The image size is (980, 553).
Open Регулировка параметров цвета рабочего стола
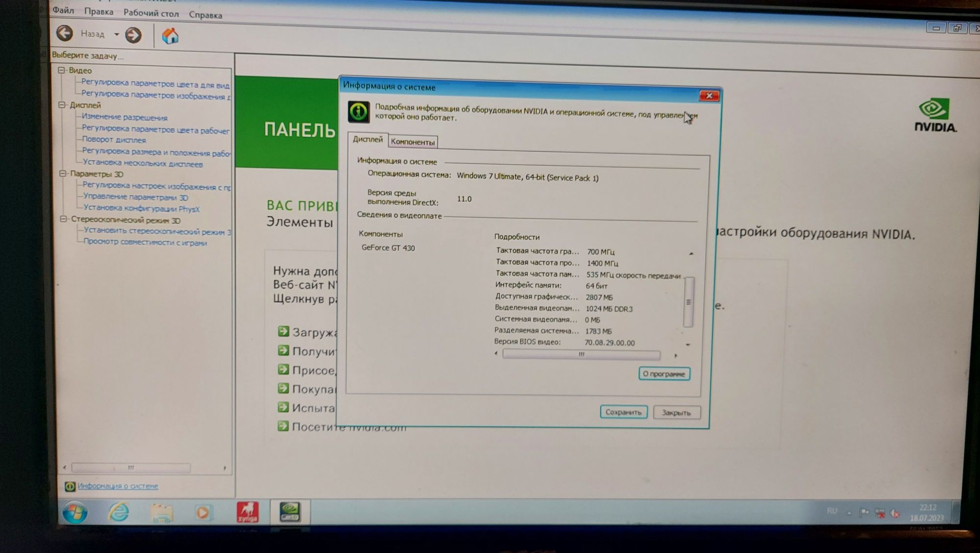click(x=155, y=129)
